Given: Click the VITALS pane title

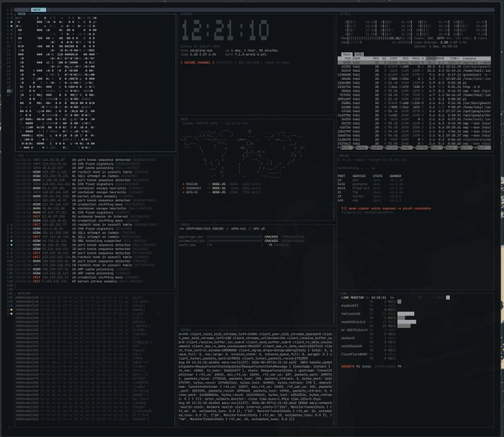Looking at the screenshot, I should tap(345, 14).
